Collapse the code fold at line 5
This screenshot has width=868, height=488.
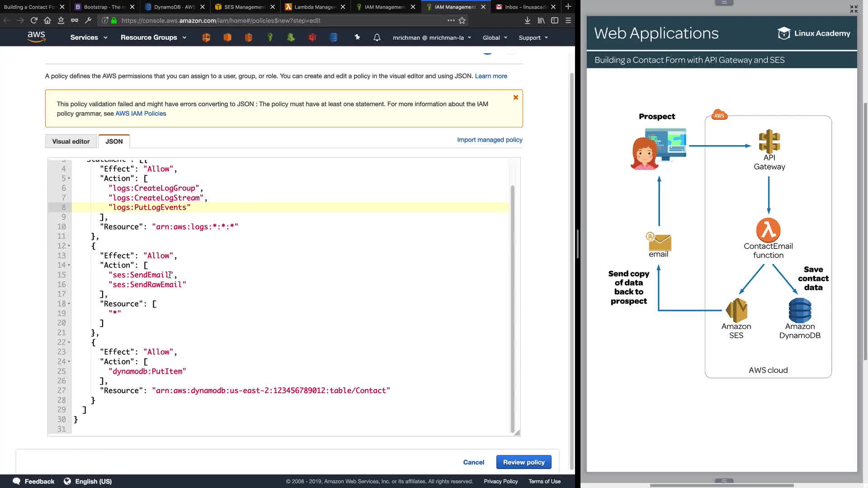(69, 178)
